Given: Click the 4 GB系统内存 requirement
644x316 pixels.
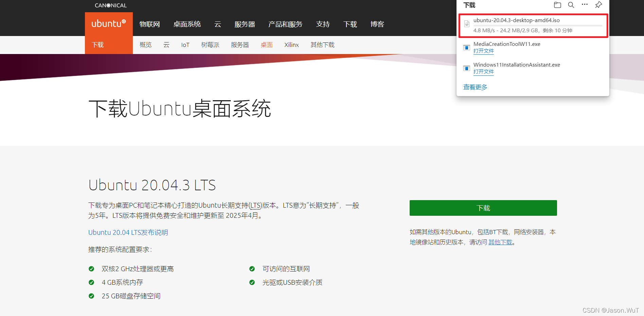Looking at the screenshot, I should (x=122, y=282).
